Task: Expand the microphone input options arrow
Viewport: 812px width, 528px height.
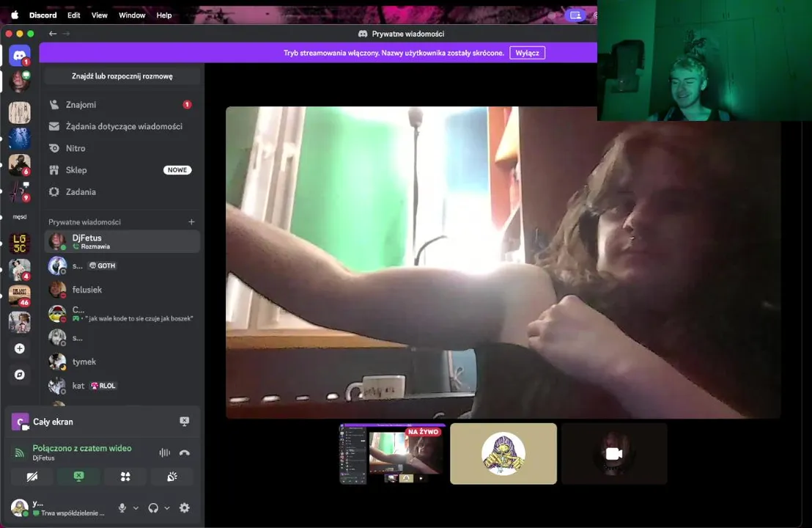Action: pyautogui.click(x=136, y=508)
